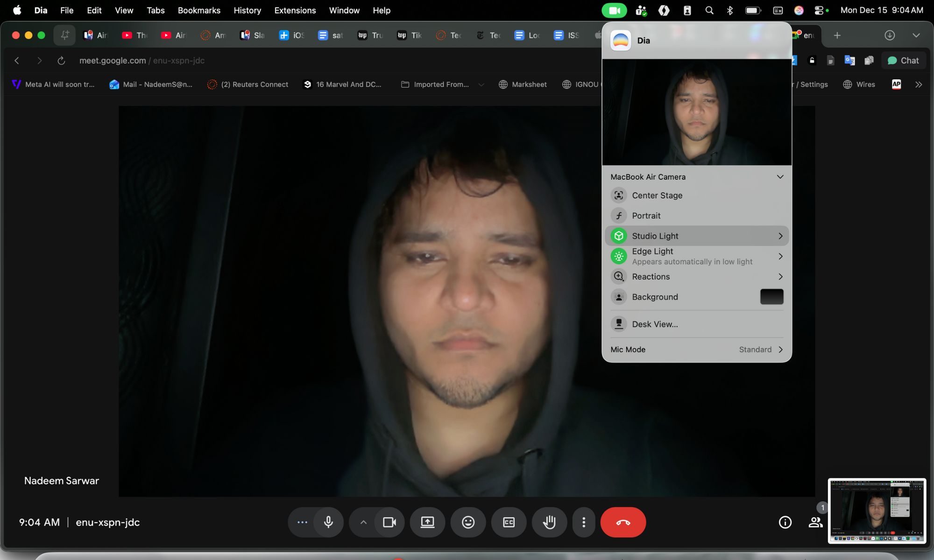Image resolution: width=934 pixels, height=560 pixels.
Task: Turn on Portrait mode
Action: pos(646,215)
